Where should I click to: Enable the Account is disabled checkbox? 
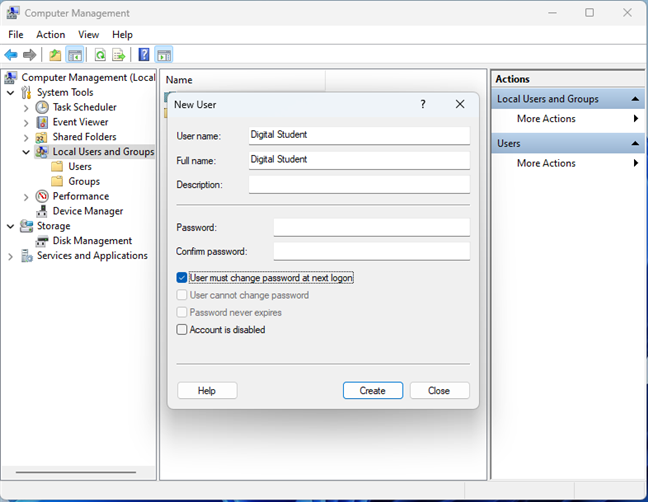click(182, 329)
